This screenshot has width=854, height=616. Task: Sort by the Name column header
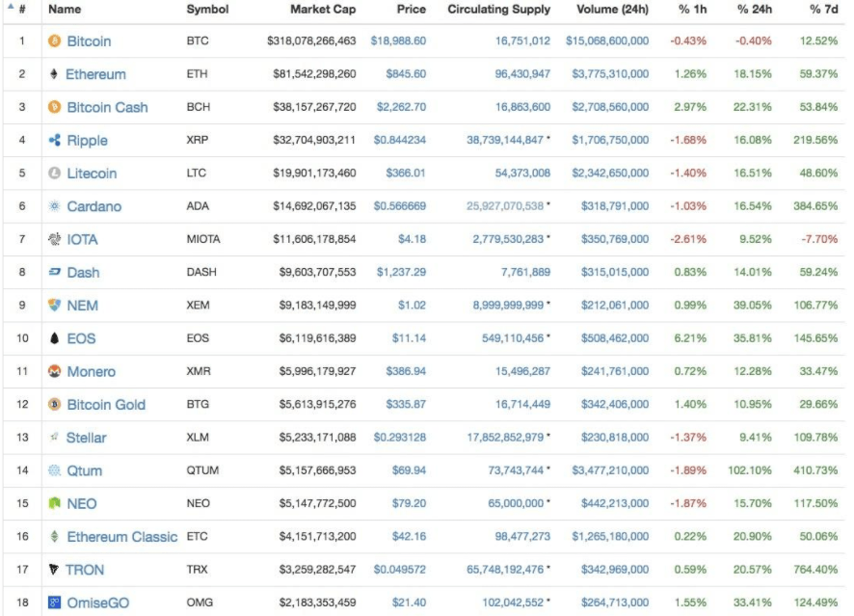click(65, 10)
